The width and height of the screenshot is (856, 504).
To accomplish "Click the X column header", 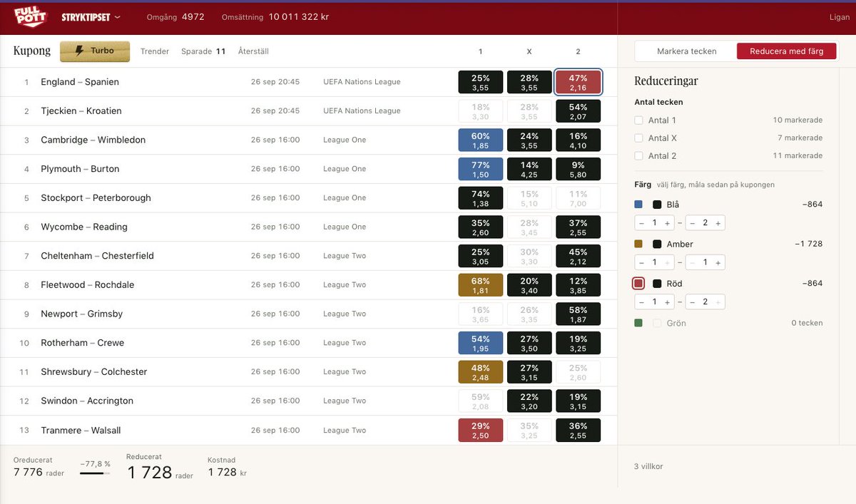I will (529, 51).
